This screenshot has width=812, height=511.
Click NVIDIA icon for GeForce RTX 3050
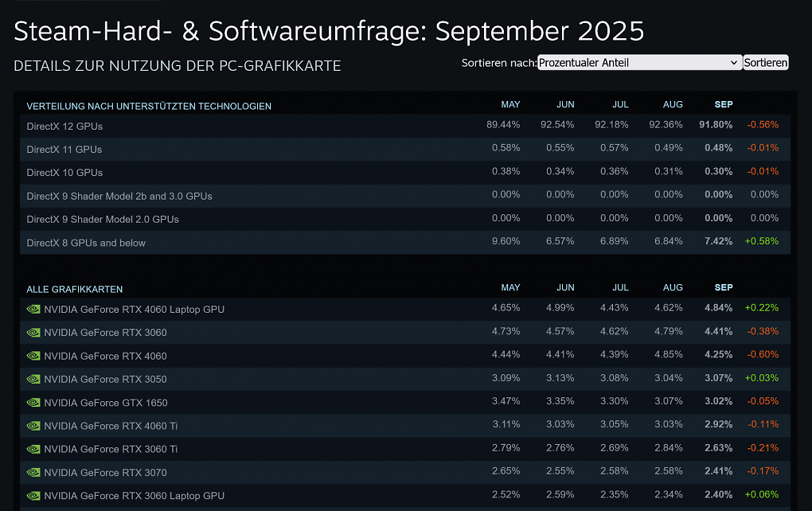(x=33, y=379)
